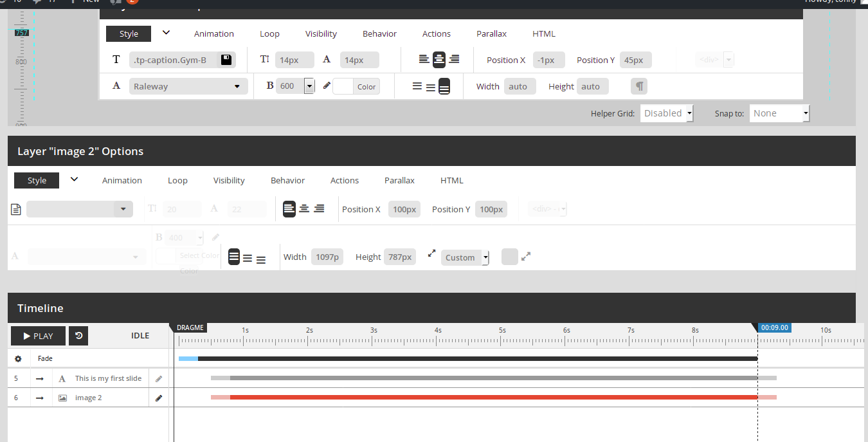This screenshot has height=442, width=868.
Task: Set image 2 vertical align to middle
Action: coord(248,259)
